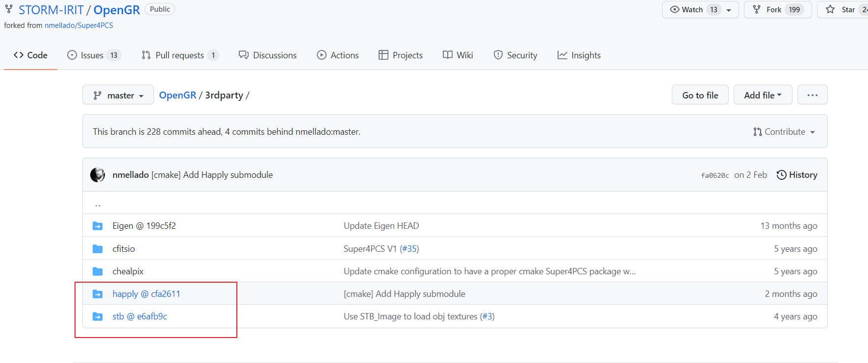Click the chealpix folder icon
868x363 pixels.
tap(98, 271)
